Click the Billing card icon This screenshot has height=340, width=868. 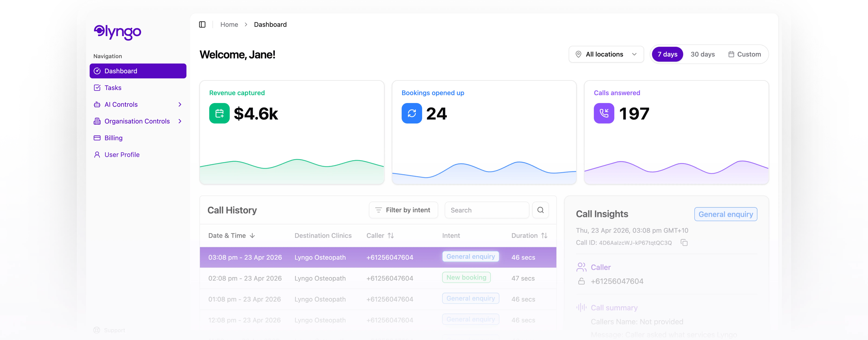[97, 138]
